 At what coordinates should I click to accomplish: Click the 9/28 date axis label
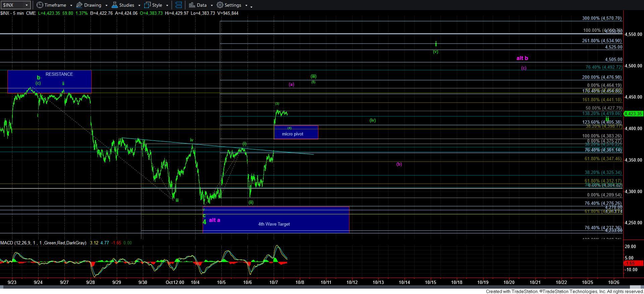coord(90,282)
